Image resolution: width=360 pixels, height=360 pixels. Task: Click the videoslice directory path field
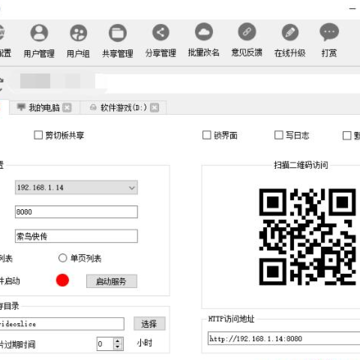click(61, 324)
